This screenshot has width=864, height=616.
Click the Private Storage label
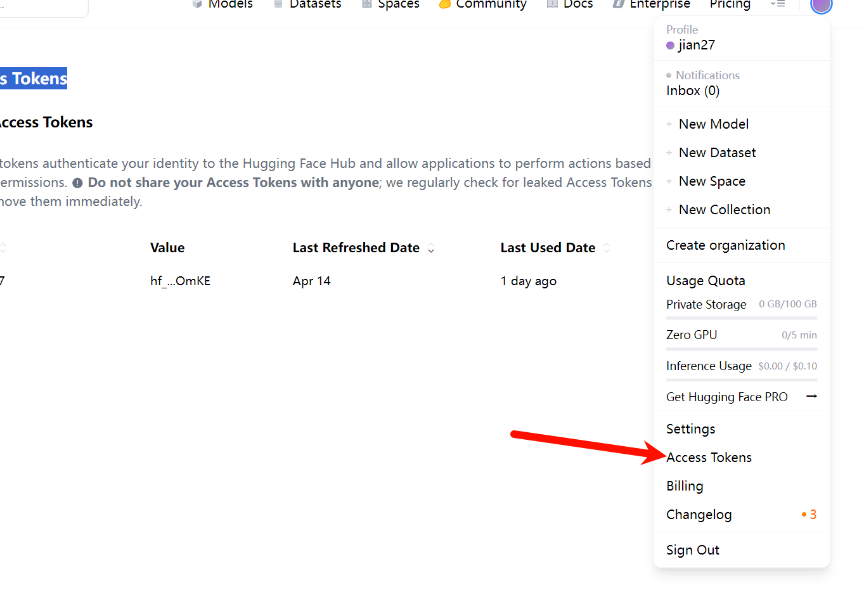pos(706,304)
